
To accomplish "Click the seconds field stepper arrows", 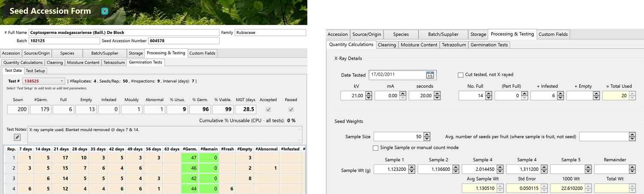I will click(x=437, y=96).
